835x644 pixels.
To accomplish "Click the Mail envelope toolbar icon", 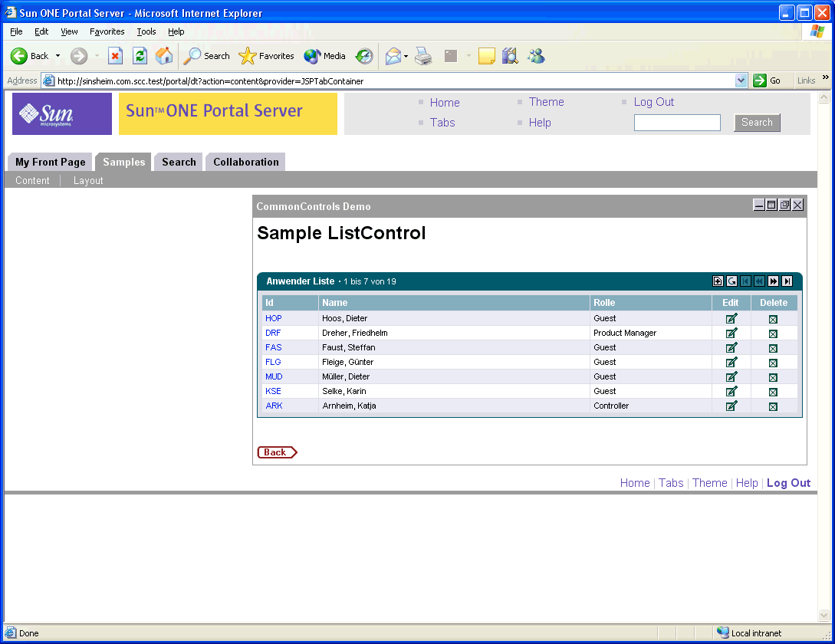I will click(x=393, y=56).
